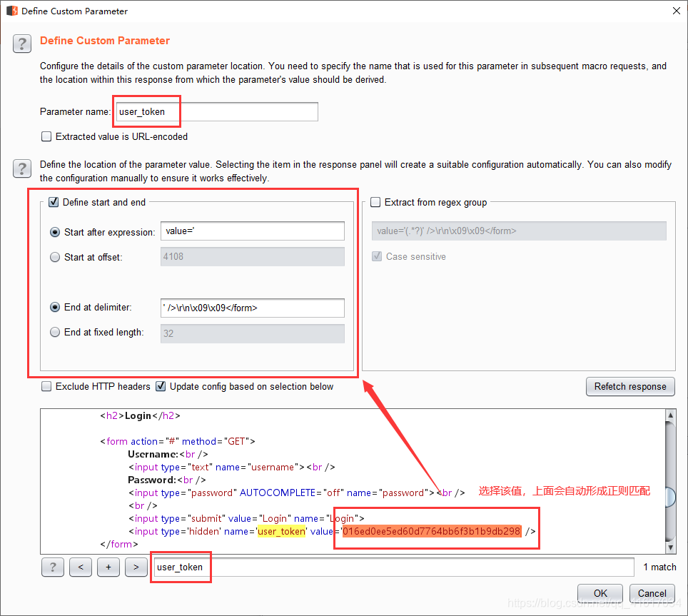Click the password input tag line in response
This screenshot has height=616, width=688.
297,493
